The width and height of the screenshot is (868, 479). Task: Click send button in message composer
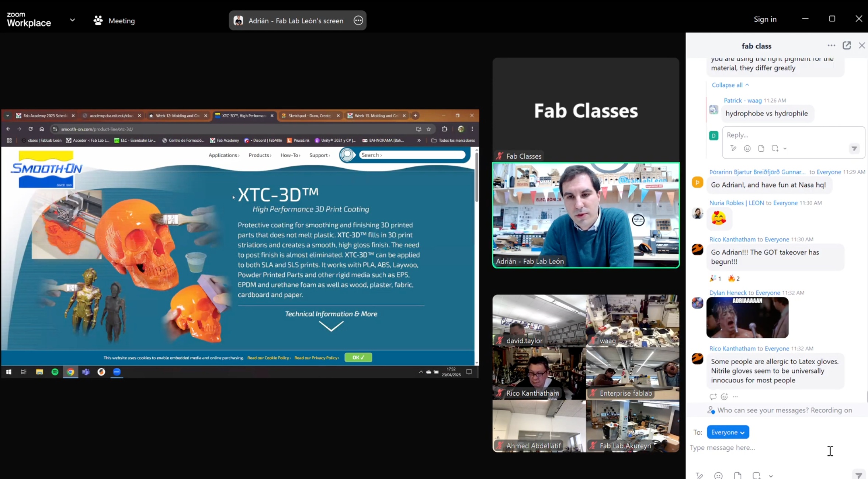coord(859,475)
